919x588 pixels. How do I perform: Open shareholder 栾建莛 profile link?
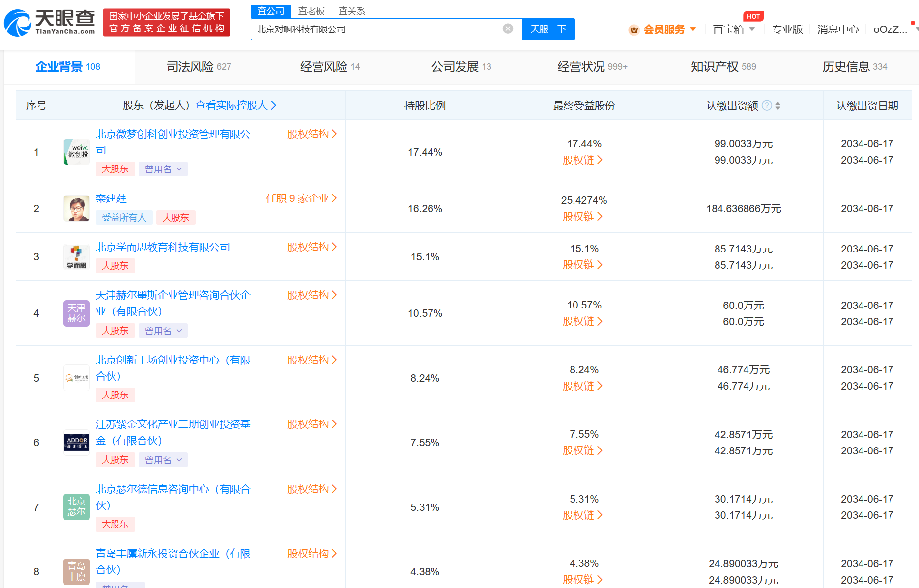click(x=111, y=198)
